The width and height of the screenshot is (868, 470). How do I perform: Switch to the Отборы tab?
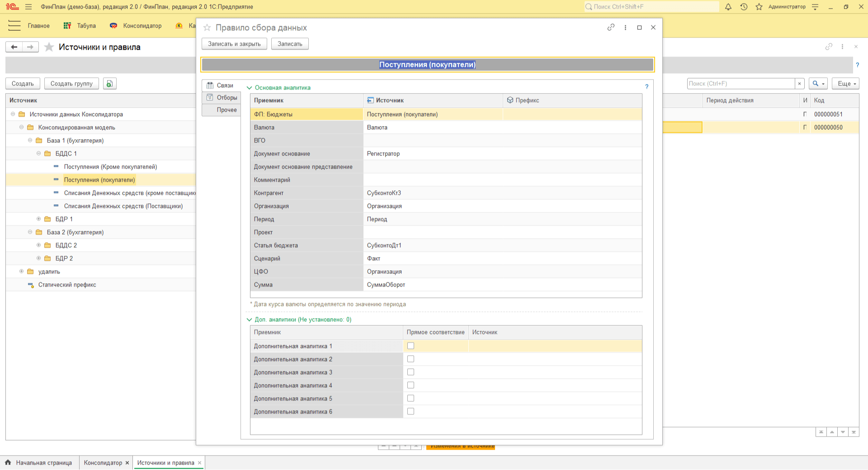pyautogui.click(x=222, y=98)
